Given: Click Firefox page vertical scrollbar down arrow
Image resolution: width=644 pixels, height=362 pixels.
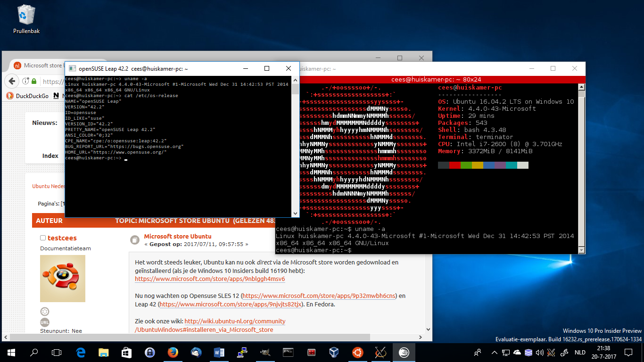Looking at the screenshot, I should pyautogui.click(x=429, y=329).
